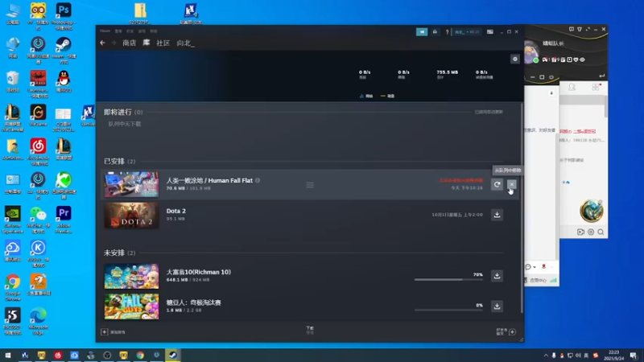Viewport: 644px width, 362px height.
Task: Go back with the Steam back arrow
Action: [x=103, y=43]
